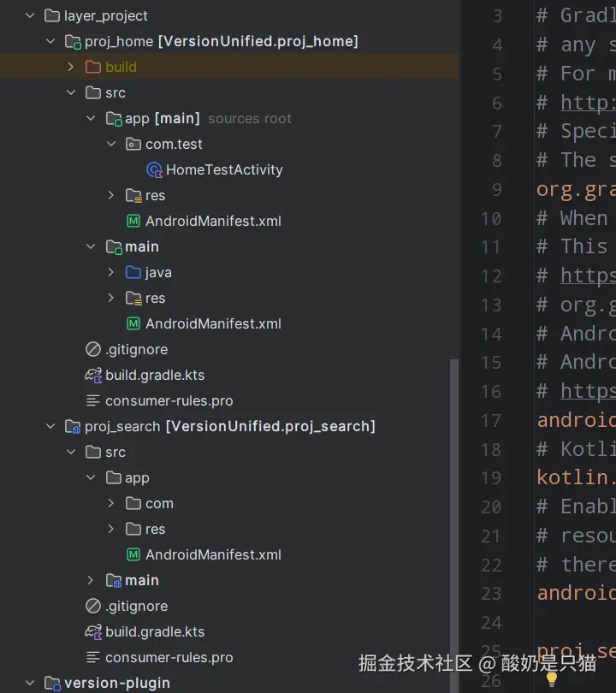This screenshot has width=616, height=693.
Task: Select AndroidManifest.xml under app [main]
Action: click(213, 221)
